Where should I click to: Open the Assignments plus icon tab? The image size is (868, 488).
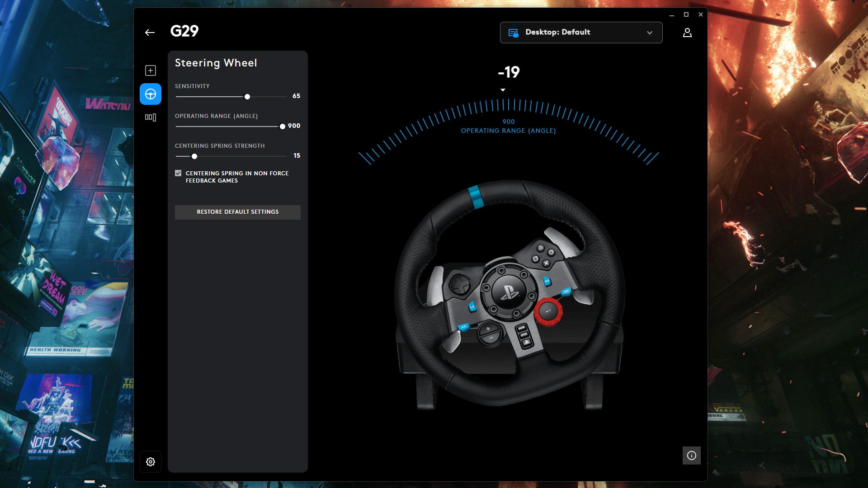point(151,70)
